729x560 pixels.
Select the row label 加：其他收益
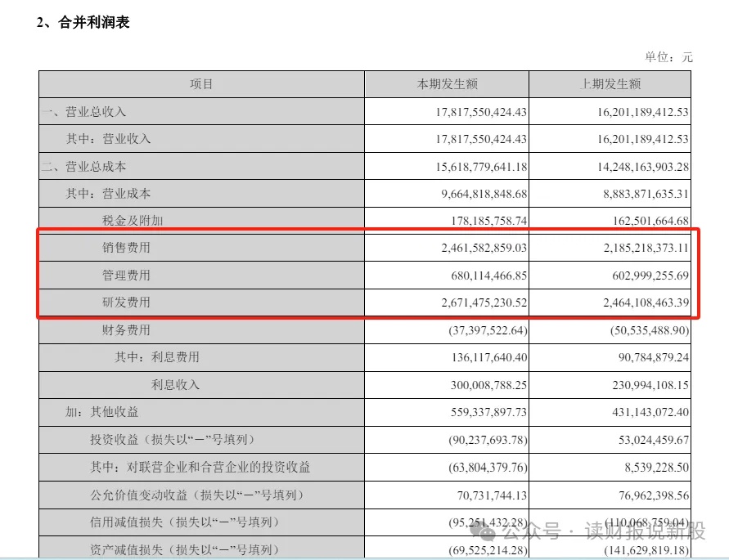[101, 412]
